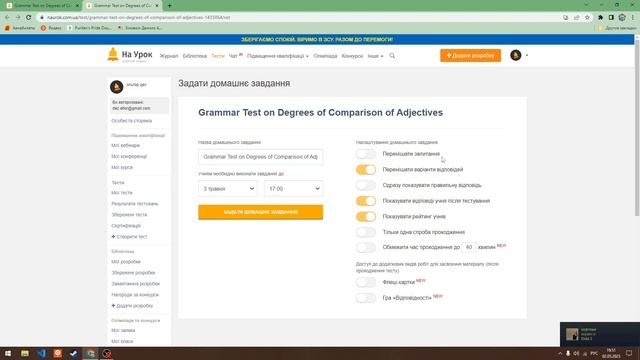
Task: Click the Chrome profile avatar icon
Action: (x=622, y=18)
